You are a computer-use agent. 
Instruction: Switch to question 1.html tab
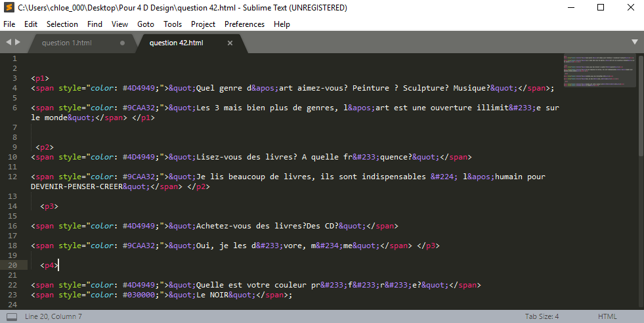(x=67, y=43)
